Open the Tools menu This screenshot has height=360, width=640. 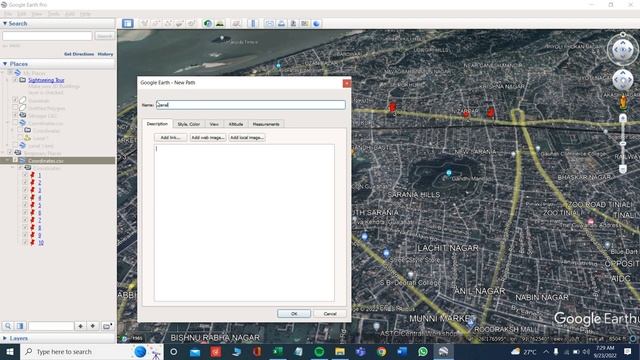click(x=53, y=14)
